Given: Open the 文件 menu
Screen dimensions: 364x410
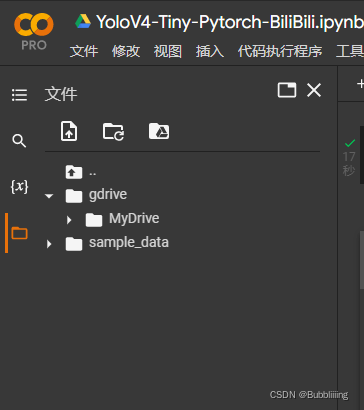Looking at the screenshot, I should coord(84,52).
